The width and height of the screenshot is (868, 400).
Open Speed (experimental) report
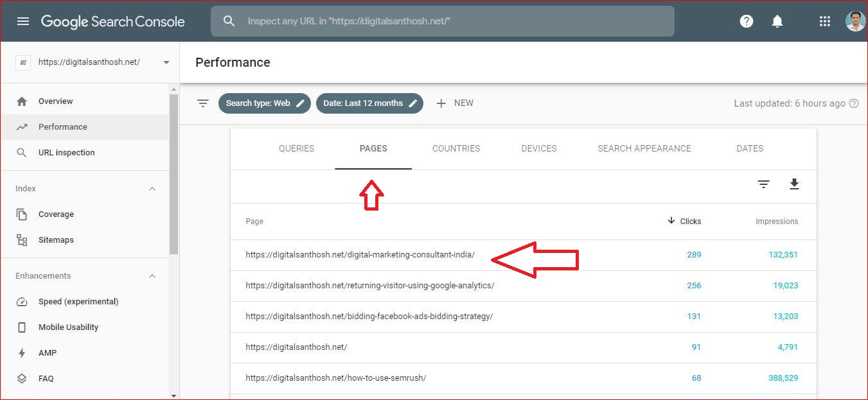(84, 302)
